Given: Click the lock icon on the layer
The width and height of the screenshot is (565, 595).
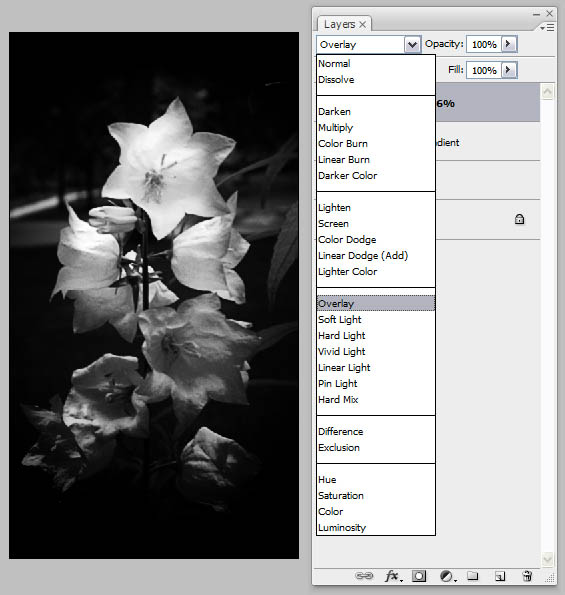Looking at the screenshot, I should click(x=519, y=219).
